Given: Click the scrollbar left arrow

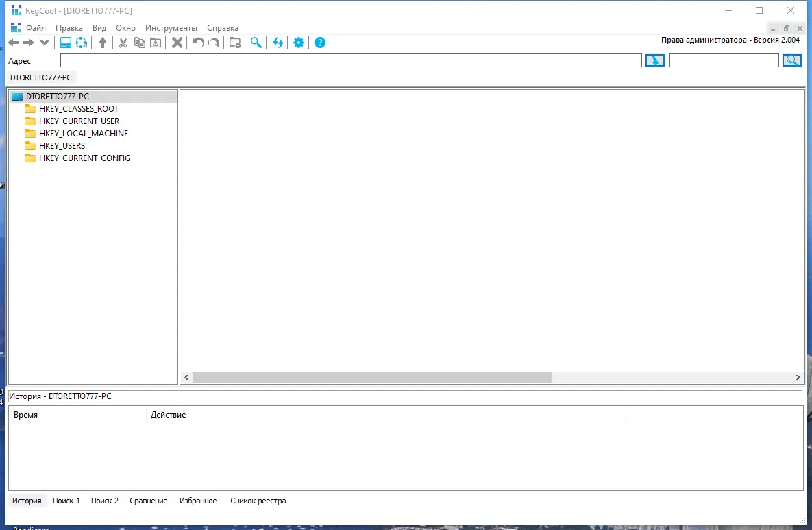Looking at the screenshot, I should 186,378.
